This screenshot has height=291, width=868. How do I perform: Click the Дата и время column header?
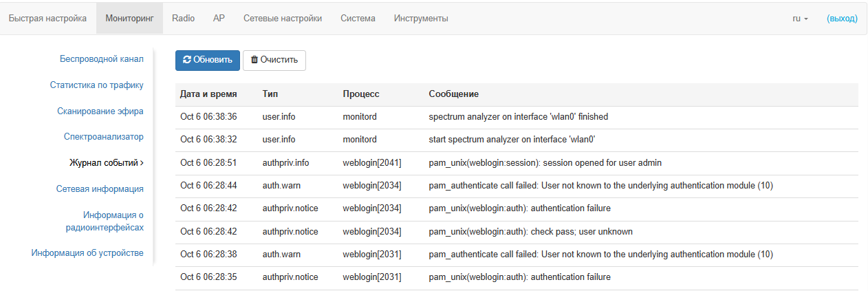pyautogui.click(x=208, y=94)
